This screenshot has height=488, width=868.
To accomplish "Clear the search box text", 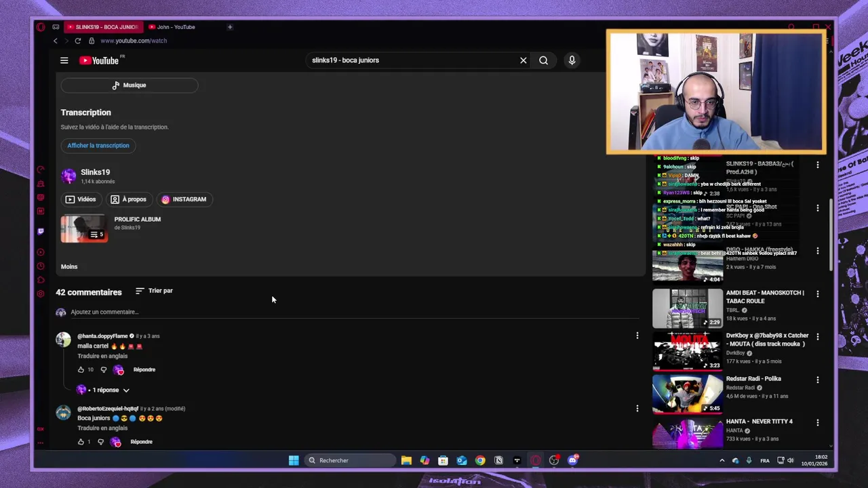I will pos(524,60).
